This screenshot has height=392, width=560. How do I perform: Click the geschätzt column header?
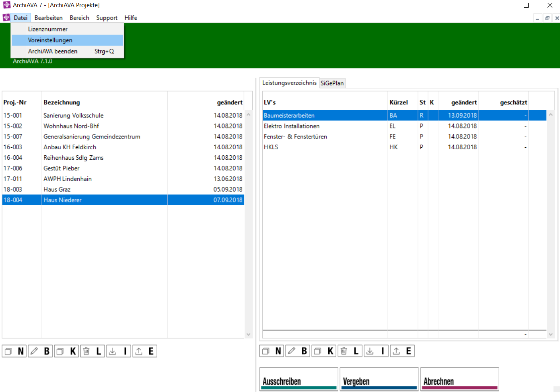point(503,102)
